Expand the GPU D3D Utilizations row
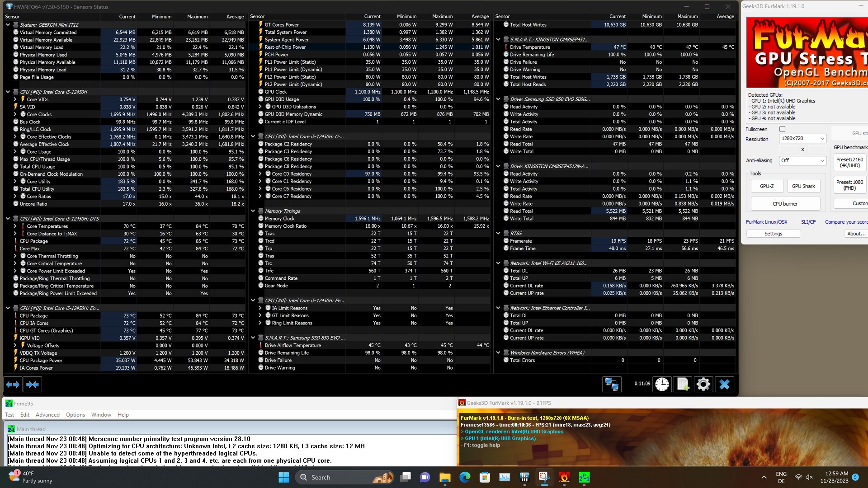Screen dimensions: 868x488 (260, 107)
